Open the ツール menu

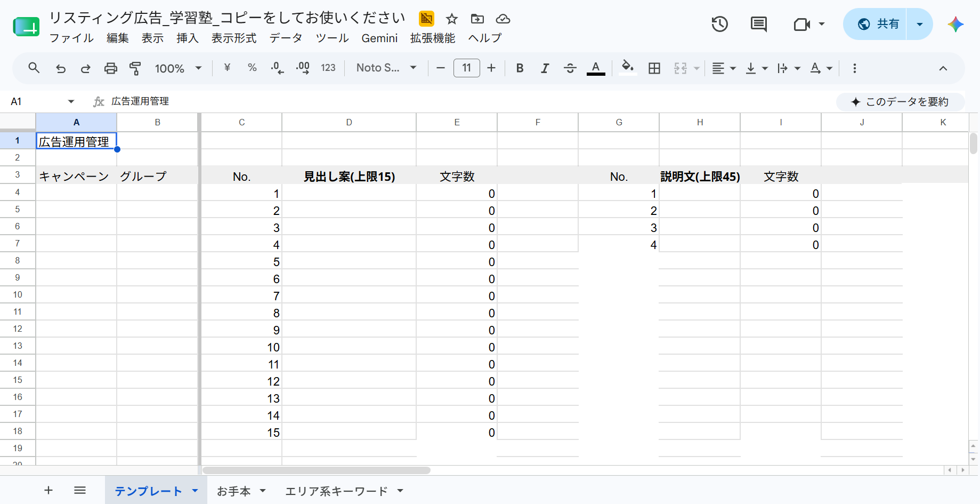point(332,38)
